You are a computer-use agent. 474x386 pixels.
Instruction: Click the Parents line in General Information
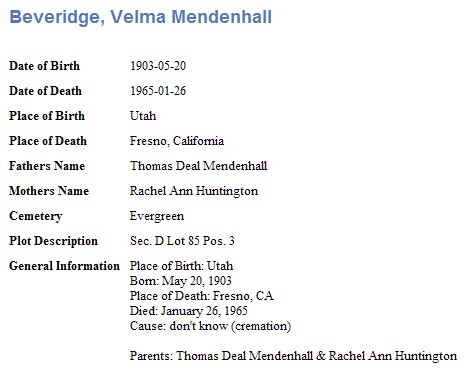click(293, 356)
